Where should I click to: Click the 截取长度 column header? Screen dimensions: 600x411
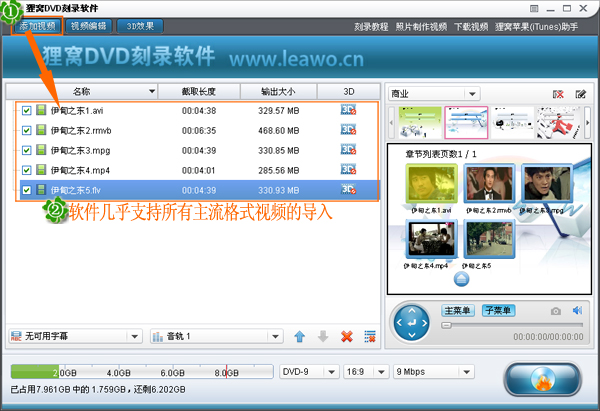[199, 91]
